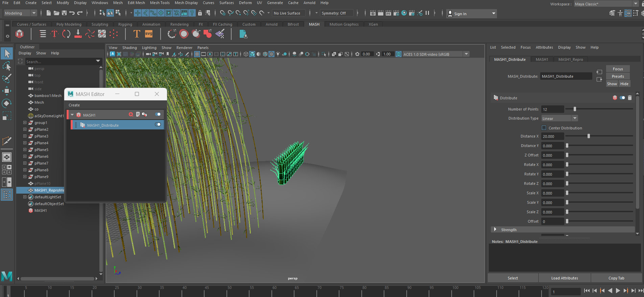Click the Copy Tab button
Viewport: 644px width, 297px height.
616,278
